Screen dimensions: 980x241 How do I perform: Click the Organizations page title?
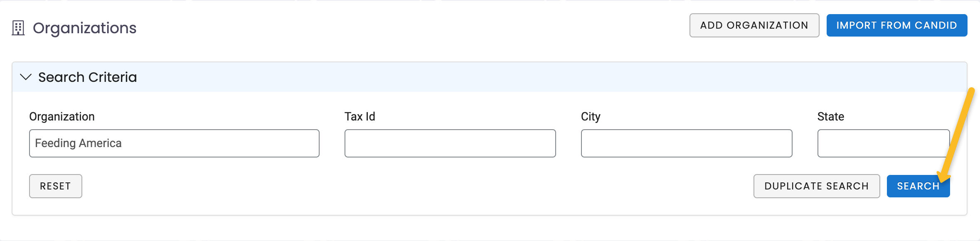point(85,28)
